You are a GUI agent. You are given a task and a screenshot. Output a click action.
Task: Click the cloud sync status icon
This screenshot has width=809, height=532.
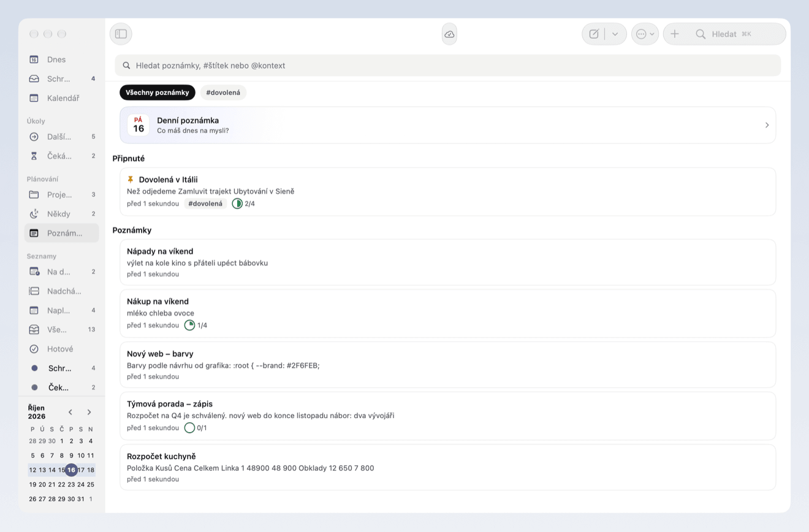pos(449,34)
